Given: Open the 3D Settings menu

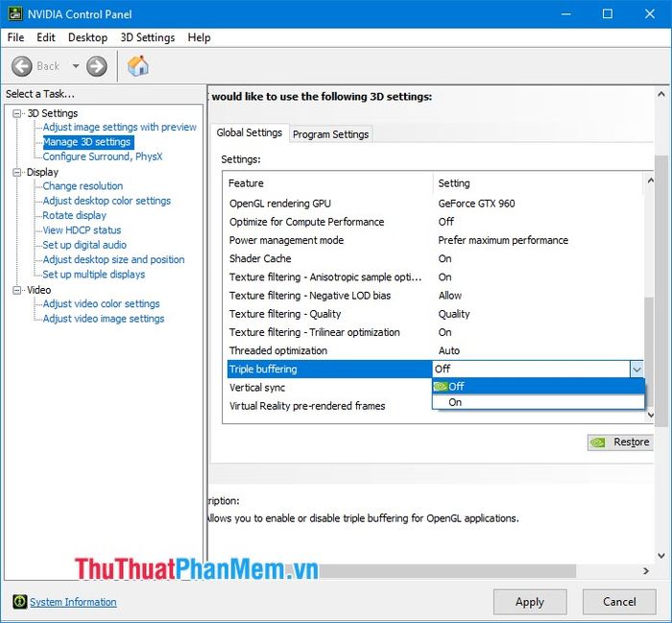Looking at the screenshot, I should (148, 37).
